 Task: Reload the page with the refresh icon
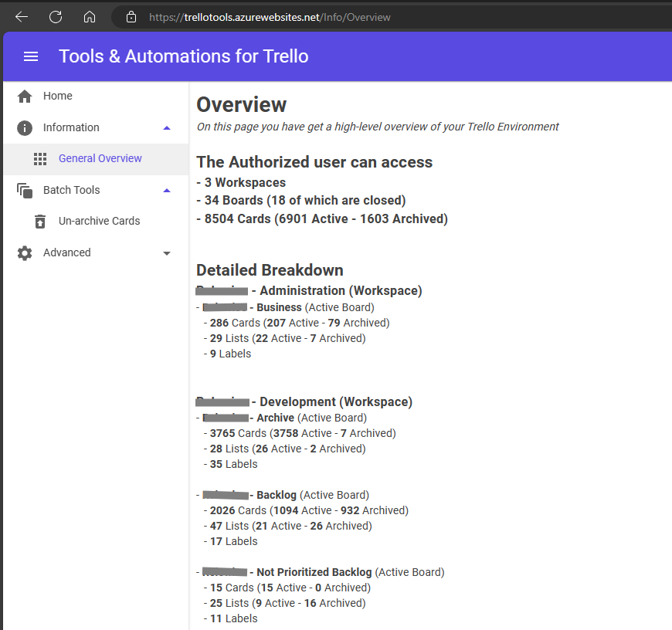[56, 17]
